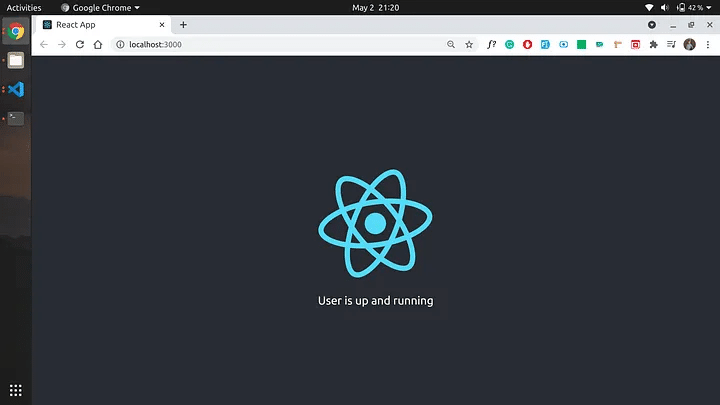Open Visual Studio Code from dock
Viewport: 720px width, 405px height.
16,89
